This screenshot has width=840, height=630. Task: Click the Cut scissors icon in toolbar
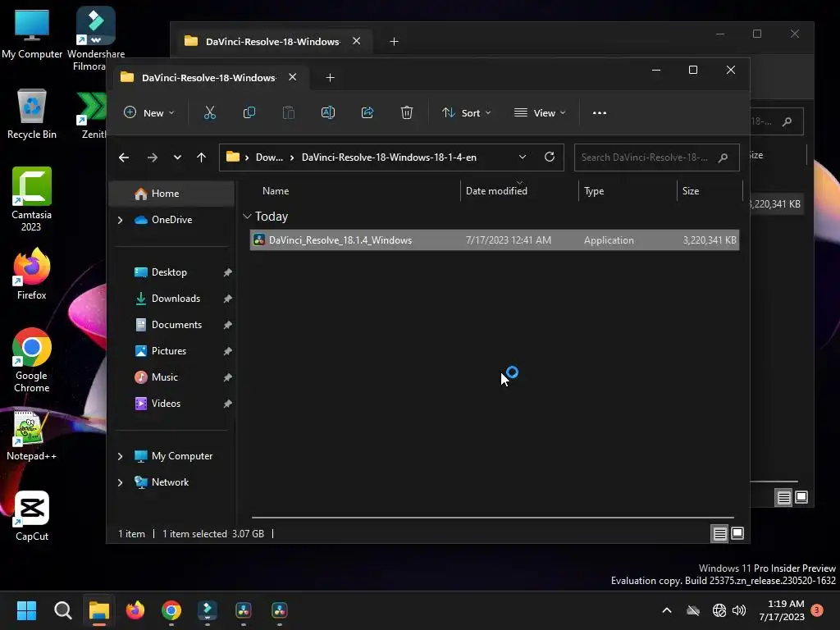[209, 112]
